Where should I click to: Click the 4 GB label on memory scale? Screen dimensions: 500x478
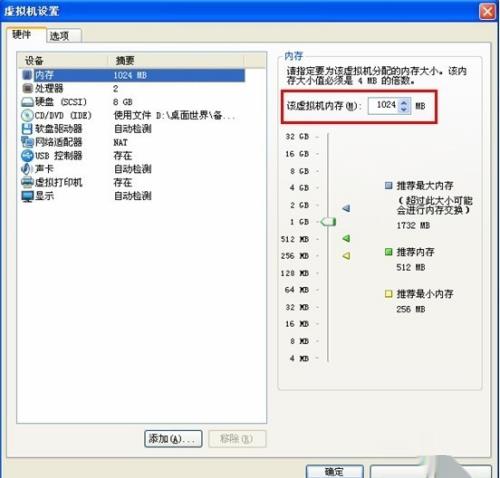coord(299,188)
